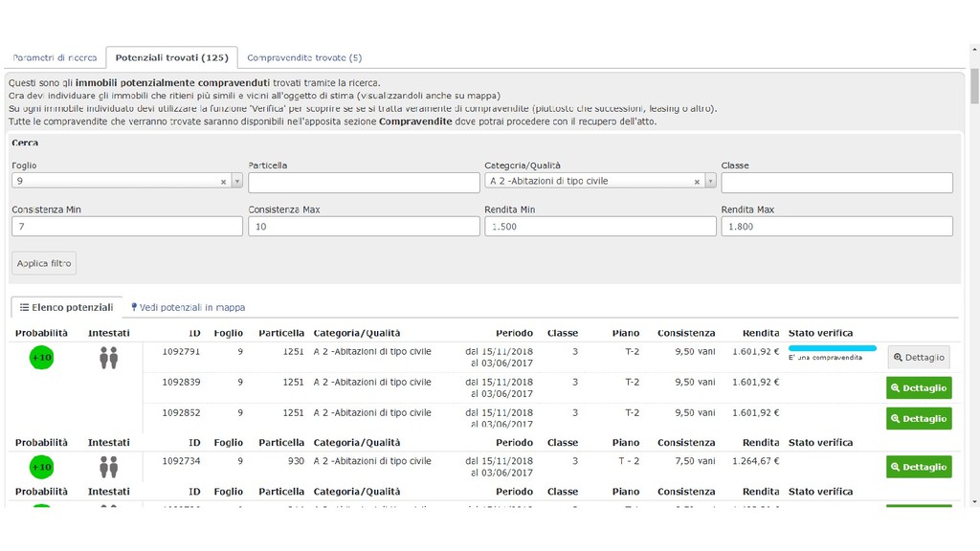
Task: Click the Intestati people icon for particella 930
Action: 109,467
